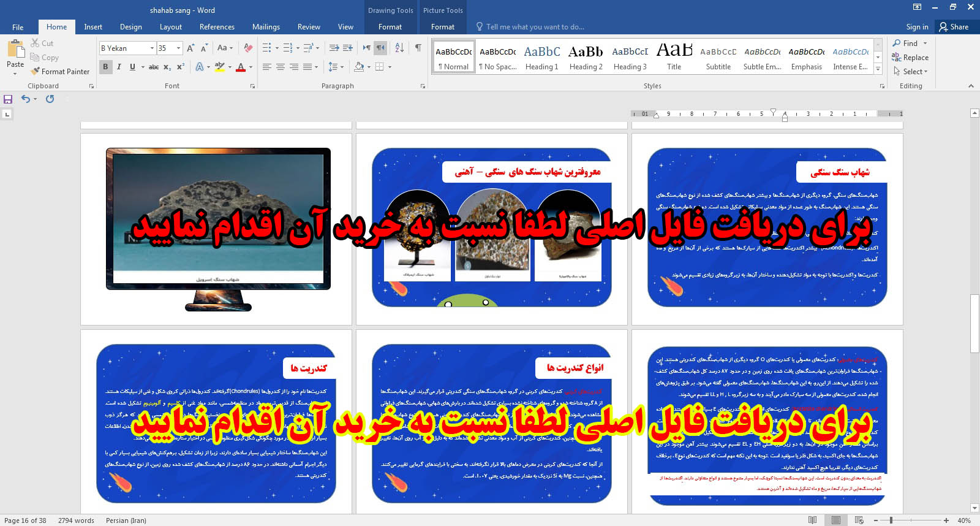Screen dimensions: 980x526
Task: Open the Numbering list dropdown arrow
Action: click(x=298, y=48)
